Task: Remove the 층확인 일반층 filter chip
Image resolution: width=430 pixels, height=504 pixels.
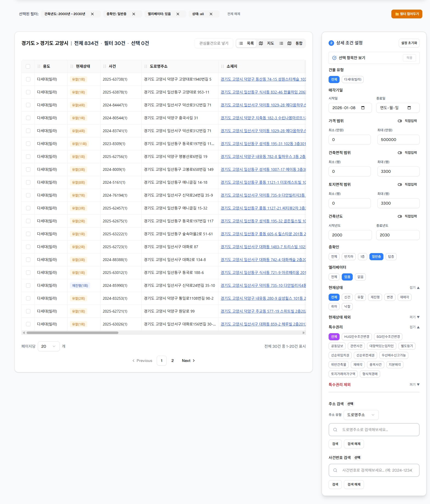Action: tap(134, 14)
